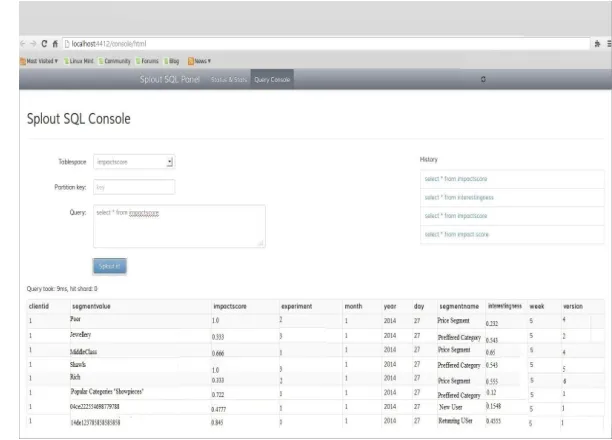612x440 pixels.
Task: Open the Forums bookmark
Action: [x=147, y=61]
